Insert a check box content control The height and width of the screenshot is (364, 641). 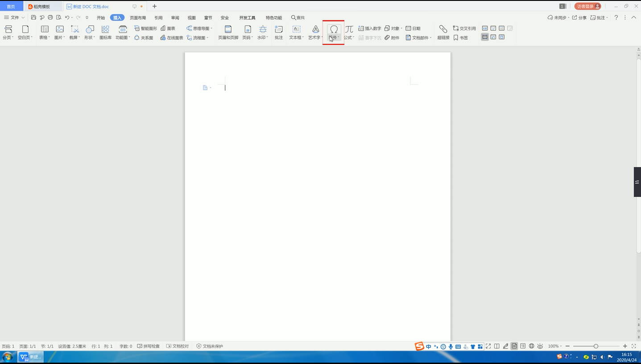493,29
